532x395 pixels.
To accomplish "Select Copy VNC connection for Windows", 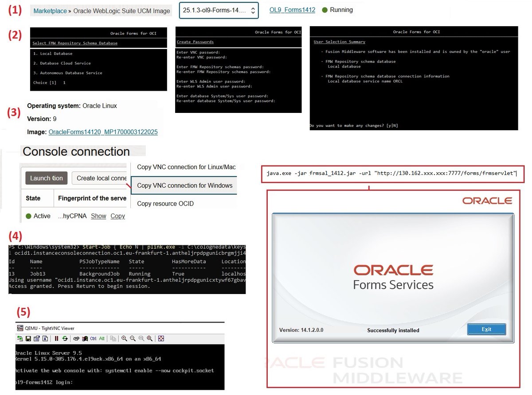I will point(185,186).
